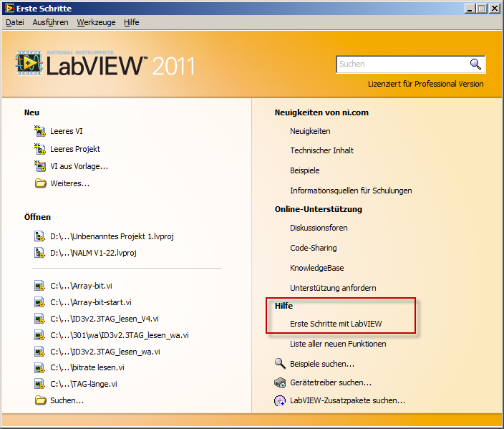Visit Diskussionsforen

click(319, 228)
